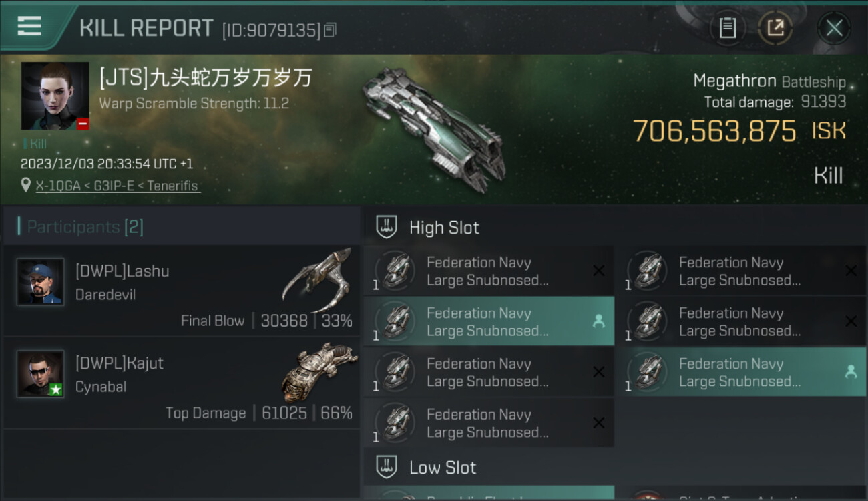
Task: Select the Cynabal ship icon
Action: [x=316, y=371]
